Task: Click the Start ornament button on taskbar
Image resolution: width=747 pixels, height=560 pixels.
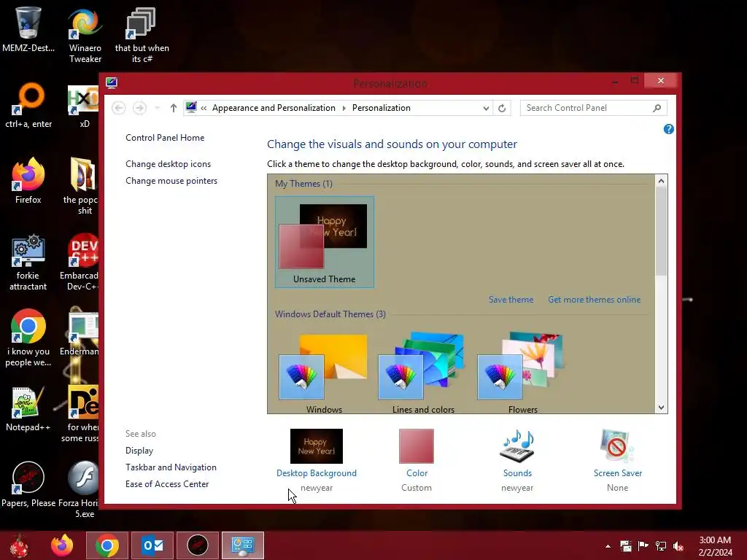Action: [x=19, y=545]
